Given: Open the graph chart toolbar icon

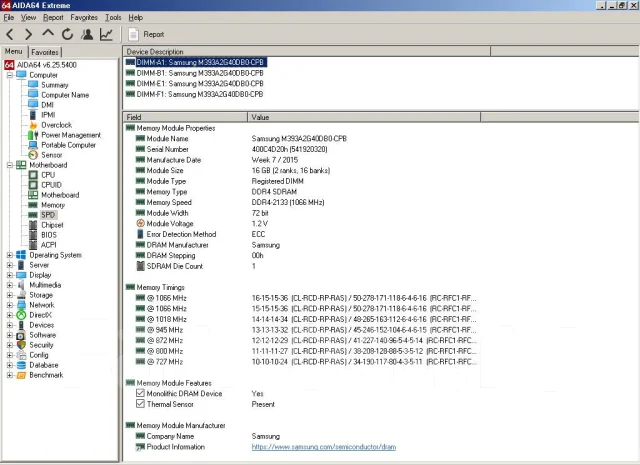Looking at the screenshot, I should (106, 34).
